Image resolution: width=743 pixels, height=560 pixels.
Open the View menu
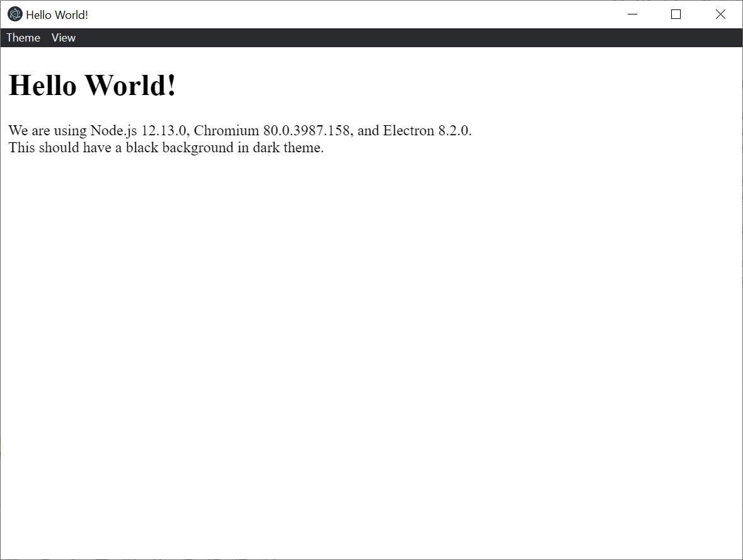point(64,38)
